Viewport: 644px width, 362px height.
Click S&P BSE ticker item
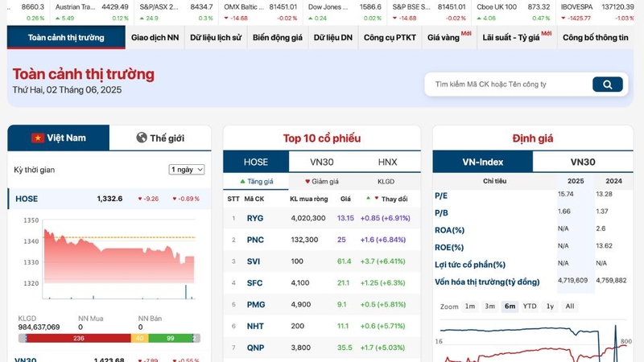click(x=429, y=12)
